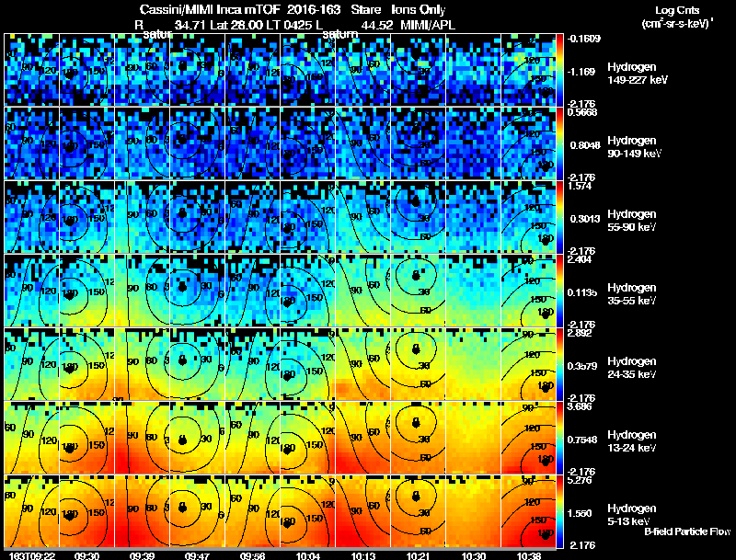
Task: Click the colorbar value '1.550'
Action: click(x=580, y=513)
